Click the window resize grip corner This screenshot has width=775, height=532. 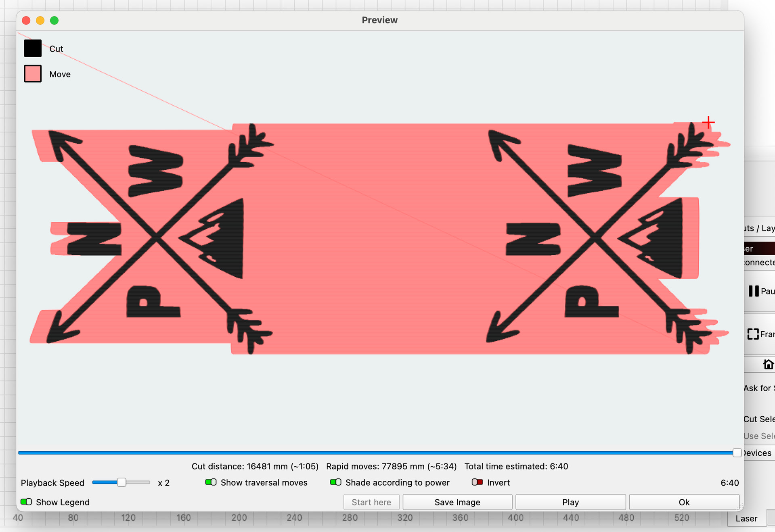[x=740, y=507]
